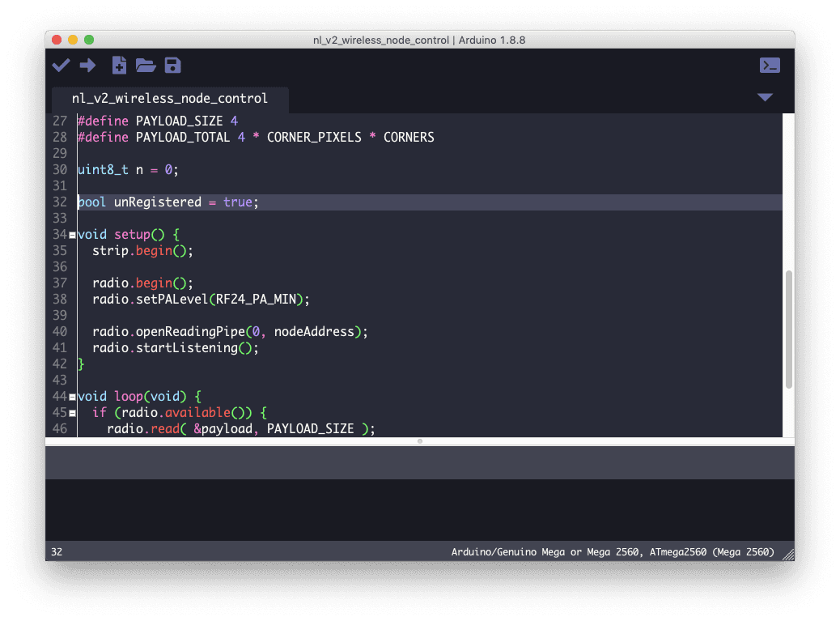Open a sketch with folder icon

[145, 66]
